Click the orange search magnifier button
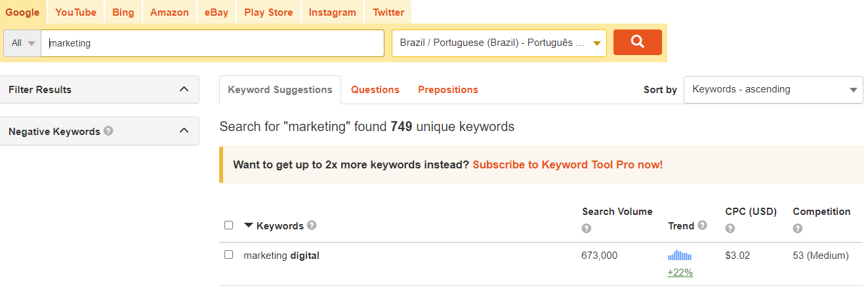 coord(637,43)
